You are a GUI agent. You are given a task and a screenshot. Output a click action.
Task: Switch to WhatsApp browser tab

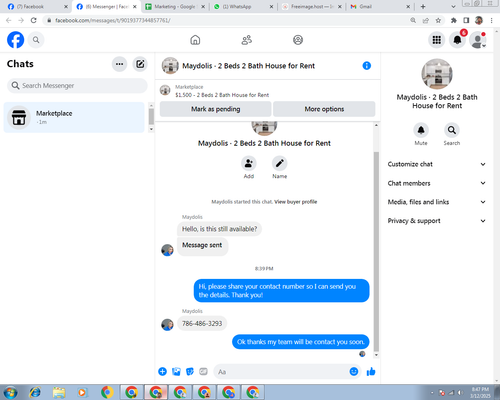pos(243,7)
